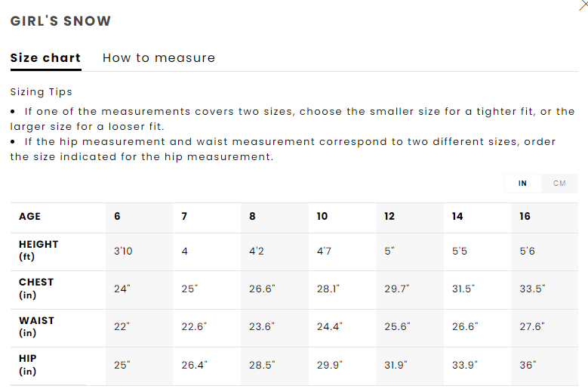Click the HIP (in) row label
Screen dimensions: 588x392
point(28,364)
